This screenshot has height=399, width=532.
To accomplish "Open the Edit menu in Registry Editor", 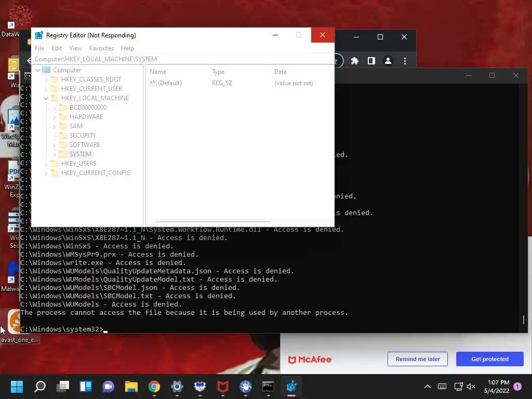I will [x=56, y=48].
